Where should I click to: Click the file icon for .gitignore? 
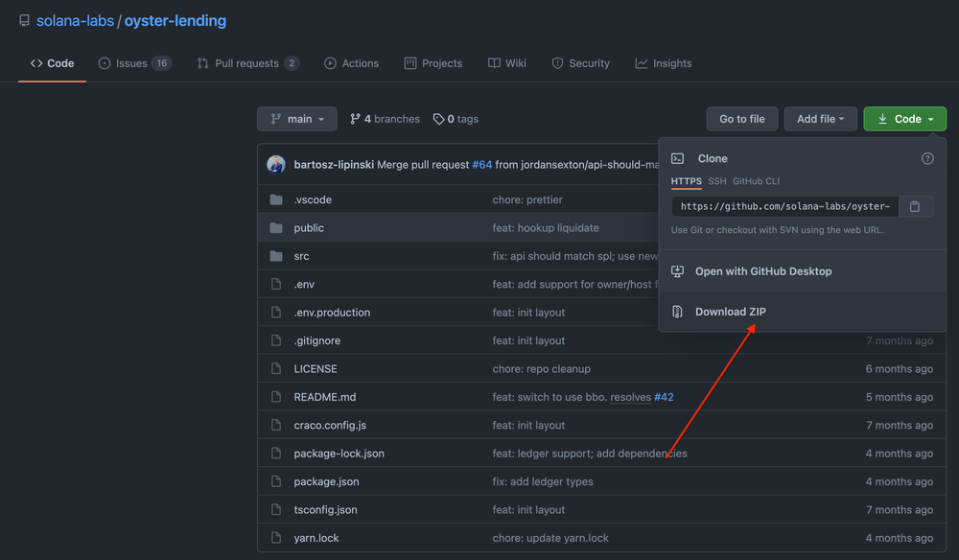pos(276,340)
